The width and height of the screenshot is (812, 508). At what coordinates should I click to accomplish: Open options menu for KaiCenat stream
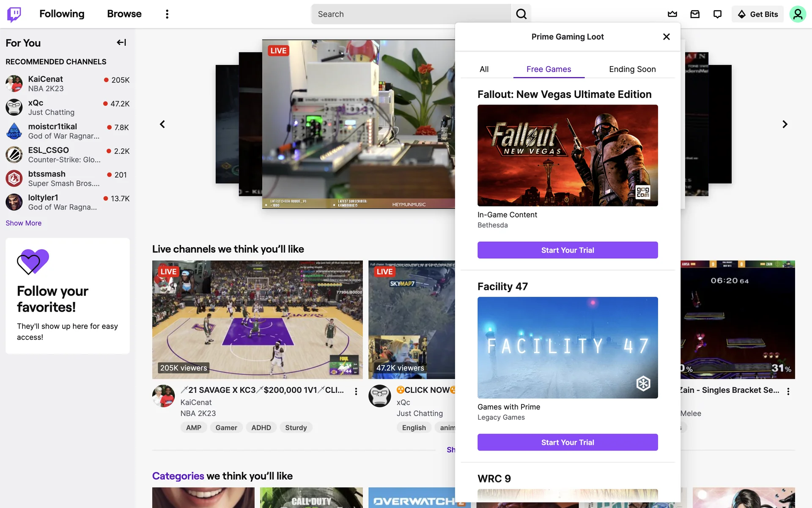tap(356, 391)
